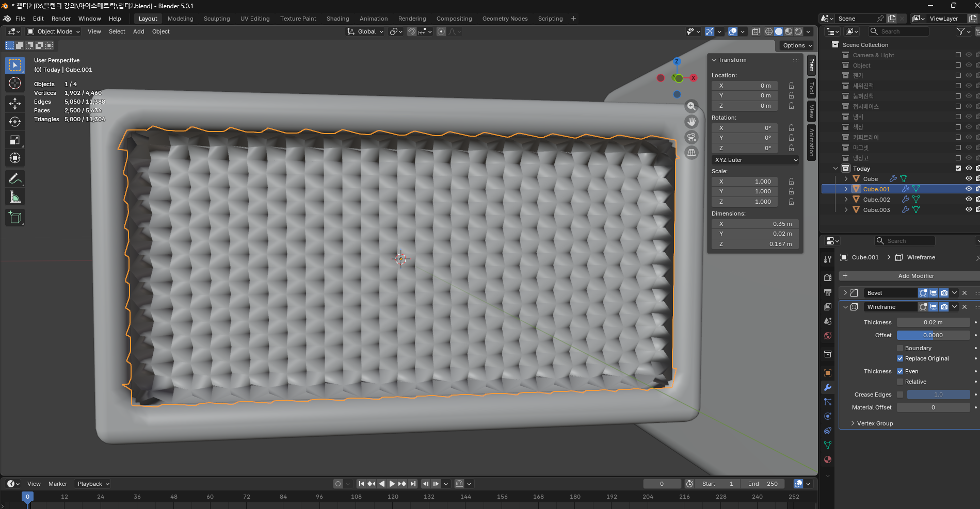Image resolution: width=980 pixels, height=509 pixels.
Task: Select the Measure tool
Action: (15, 197)
